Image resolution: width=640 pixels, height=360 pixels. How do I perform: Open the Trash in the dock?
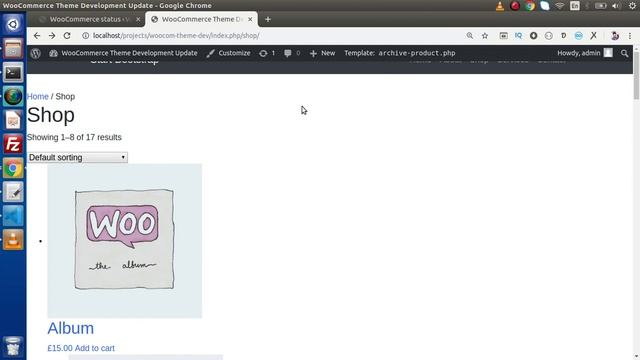(13, 346)
